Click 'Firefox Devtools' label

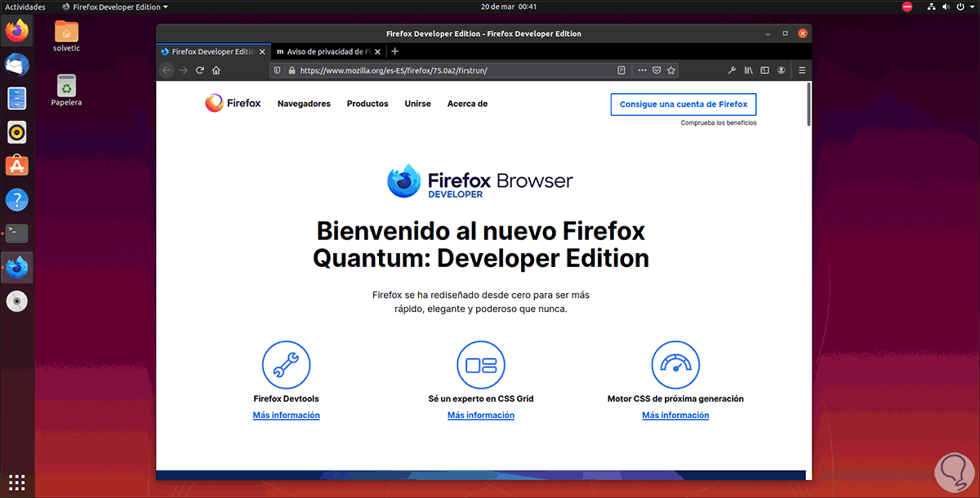[x=286, y=398]
